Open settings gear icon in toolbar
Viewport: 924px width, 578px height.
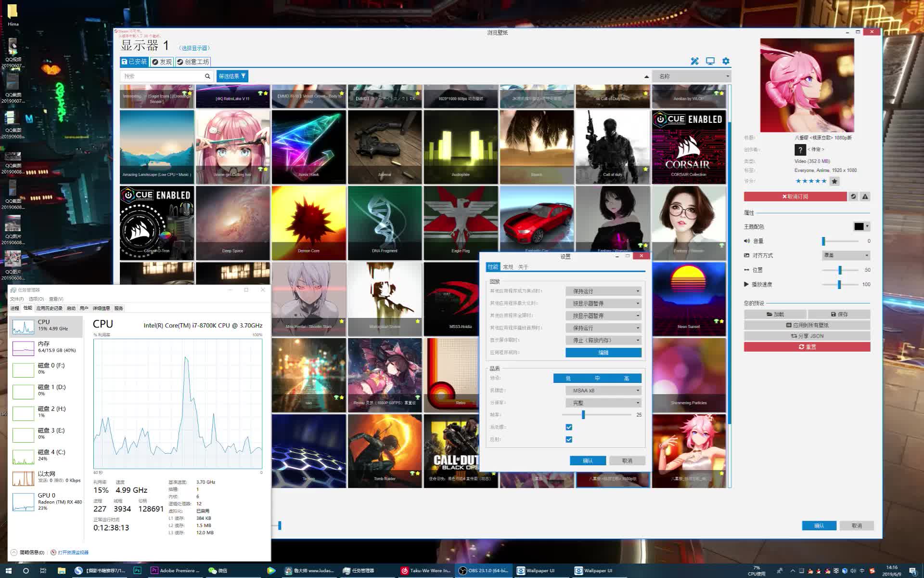726,61
